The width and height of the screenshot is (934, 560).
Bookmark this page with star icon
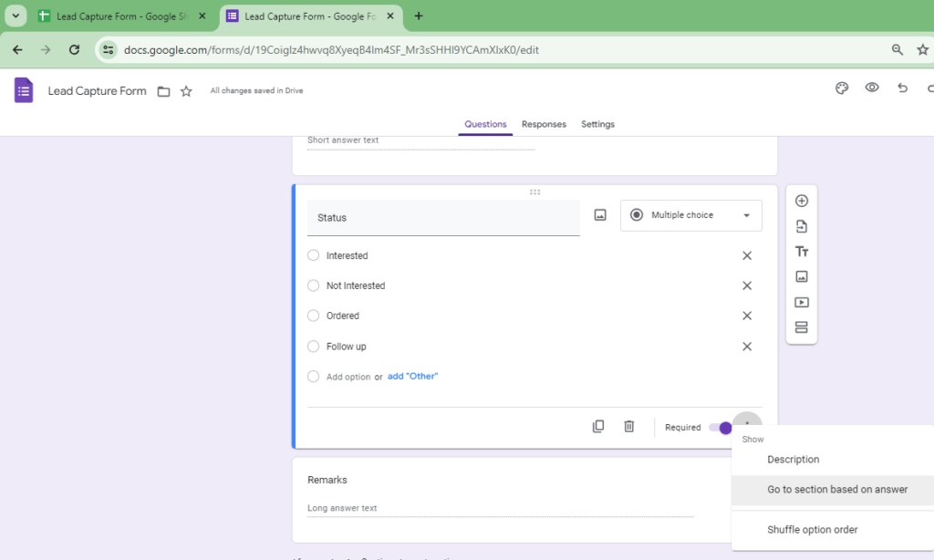(923, 50)
